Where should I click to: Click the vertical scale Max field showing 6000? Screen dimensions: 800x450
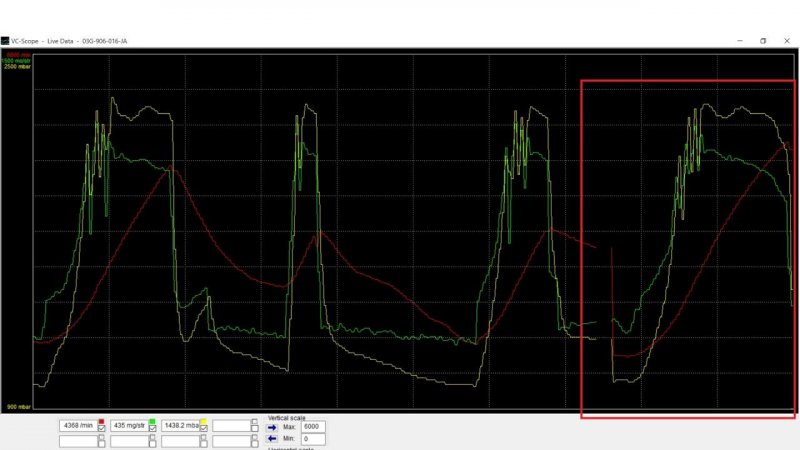[313, 427]
